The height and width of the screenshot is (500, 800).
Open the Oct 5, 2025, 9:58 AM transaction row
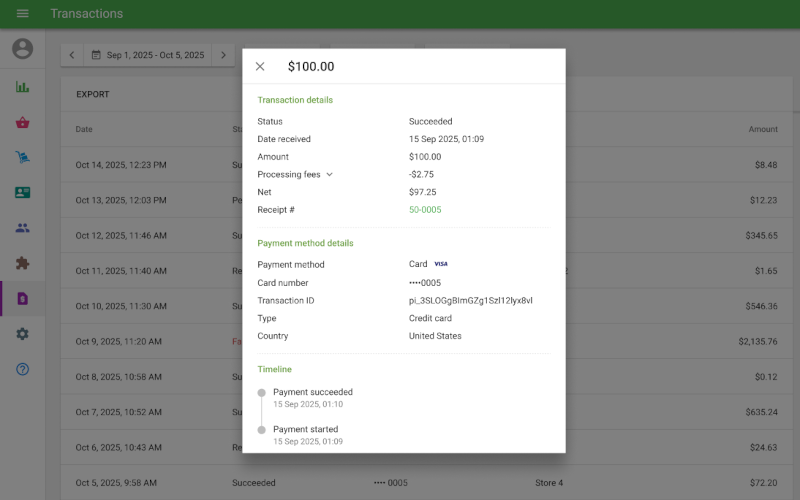tap(427, 483)
